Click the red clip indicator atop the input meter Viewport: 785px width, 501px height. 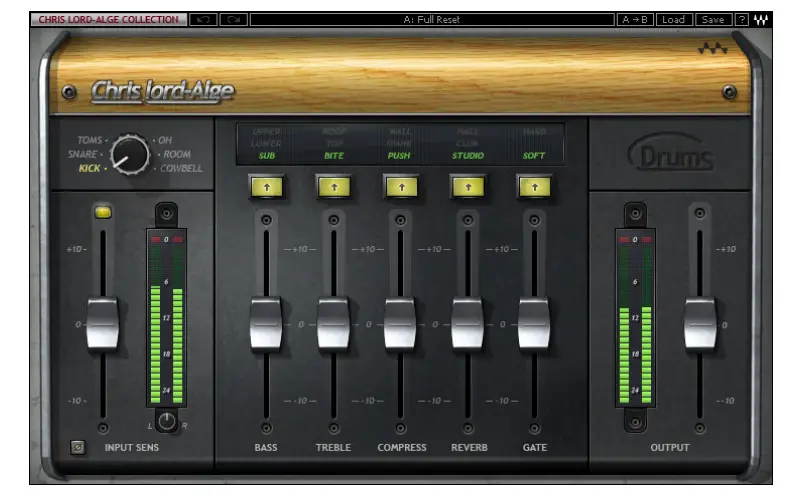[167, 239]
